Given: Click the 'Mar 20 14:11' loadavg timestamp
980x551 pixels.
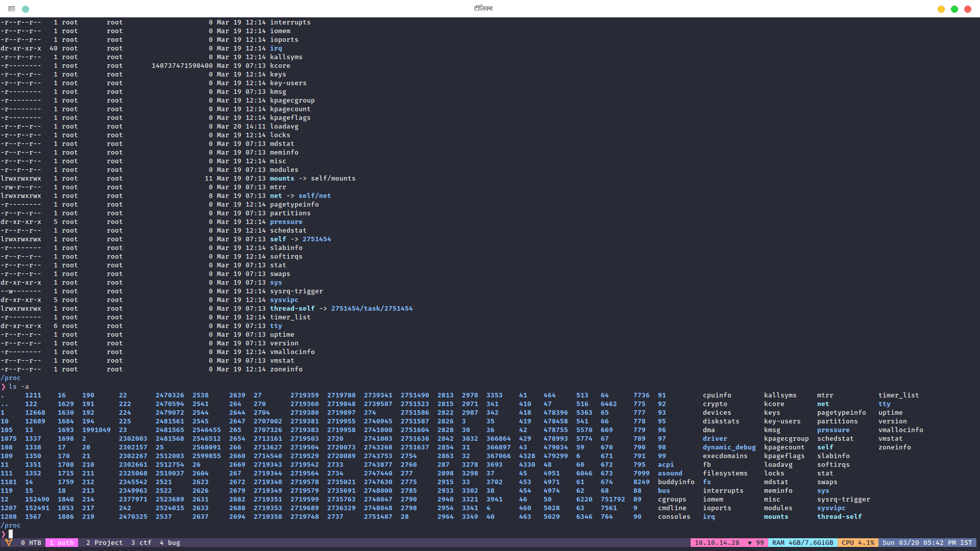Looking at the screenshot, I should click(241, 127).
